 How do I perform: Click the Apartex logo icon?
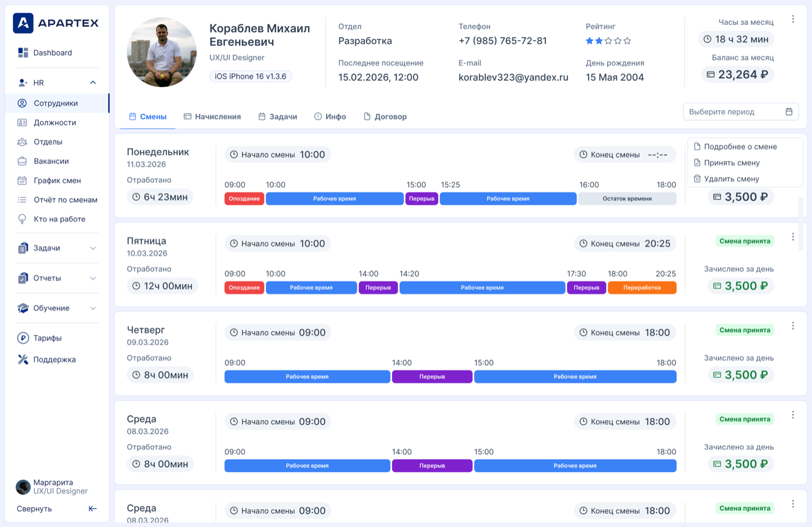pos(23,23)
